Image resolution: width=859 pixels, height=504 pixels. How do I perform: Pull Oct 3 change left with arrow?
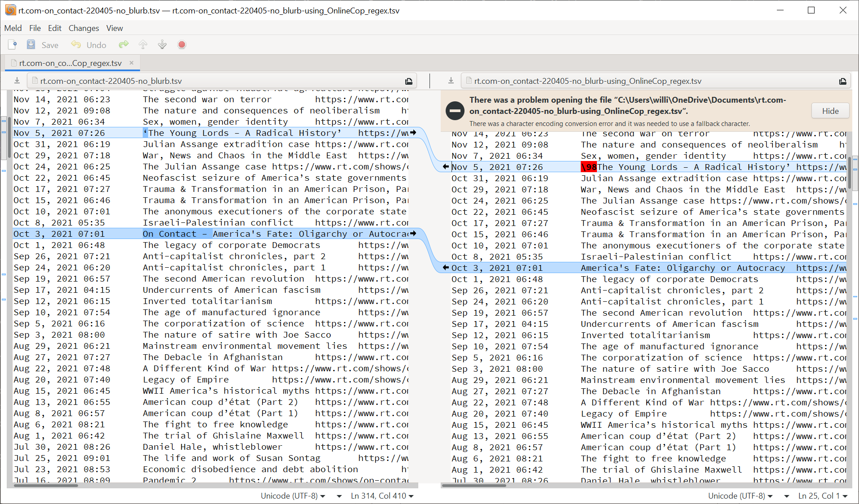(x=446, y=268)
